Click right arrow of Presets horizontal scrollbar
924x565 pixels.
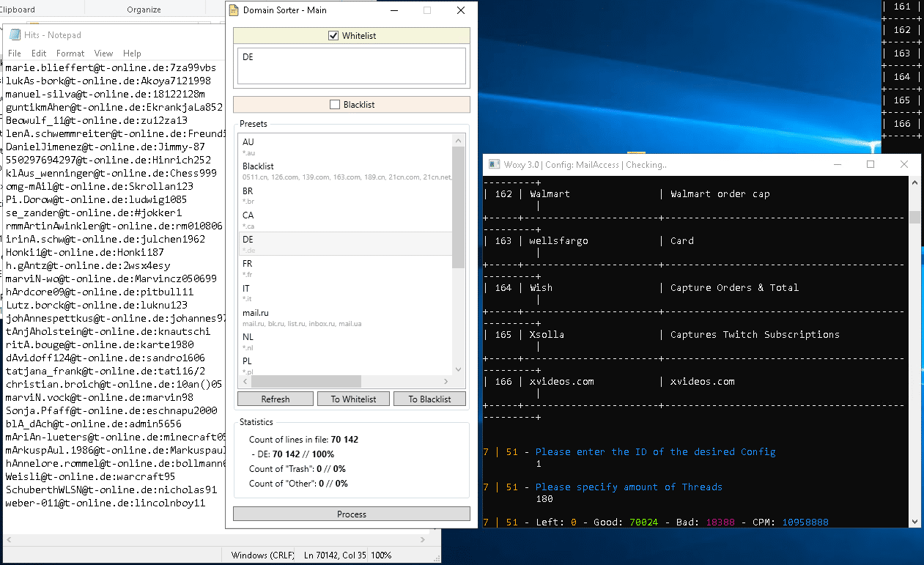click(446, 382)
